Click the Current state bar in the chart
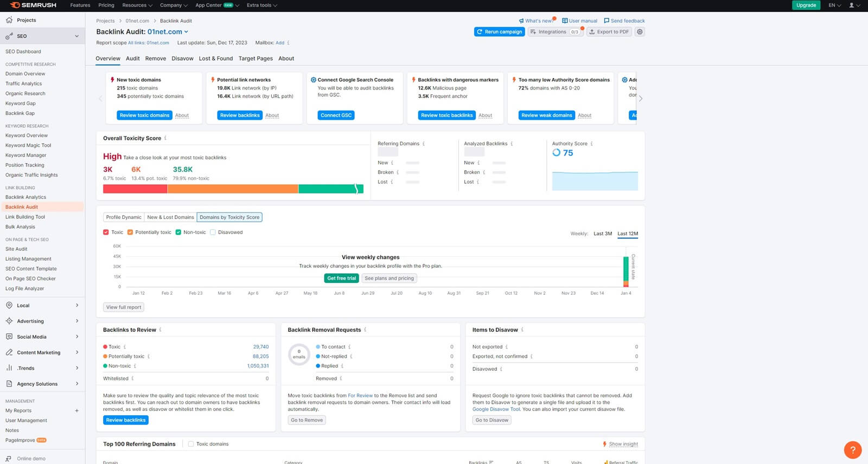This screenshot has height=464, width=868. [626, 271]
